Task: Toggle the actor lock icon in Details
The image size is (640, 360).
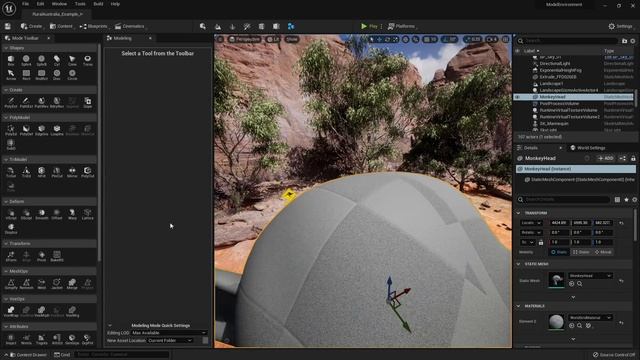Action: tap(633, 158)
